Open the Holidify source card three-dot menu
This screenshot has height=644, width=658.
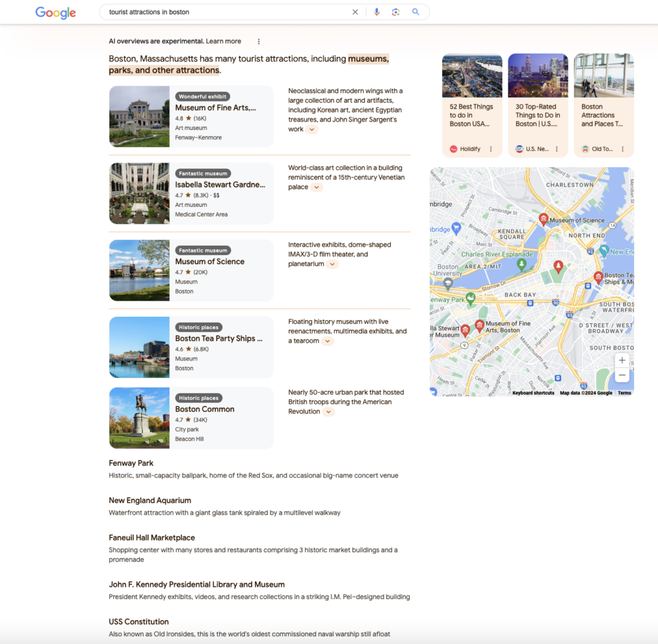pyautogui.click(x=490, y=149)
